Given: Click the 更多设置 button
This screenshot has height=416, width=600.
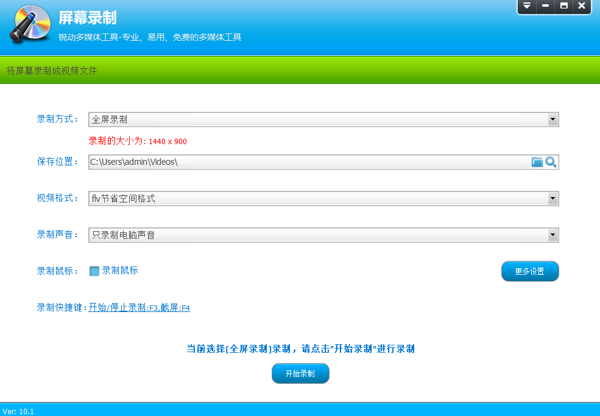Looking at the screenshot, I should tap(529, 271).
